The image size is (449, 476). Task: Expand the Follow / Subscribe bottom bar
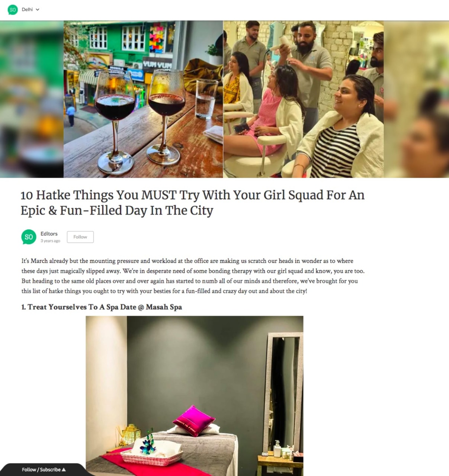[43, 470]
